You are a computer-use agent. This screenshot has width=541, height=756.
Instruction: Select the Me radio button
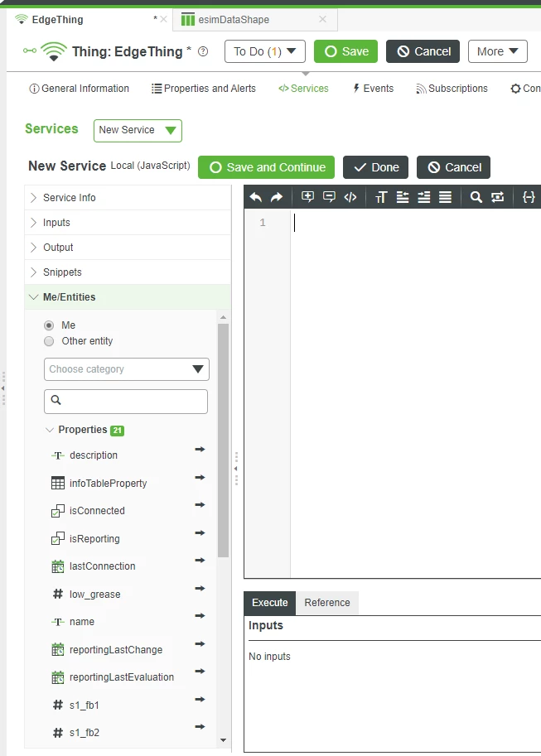(x=49, y=325)
